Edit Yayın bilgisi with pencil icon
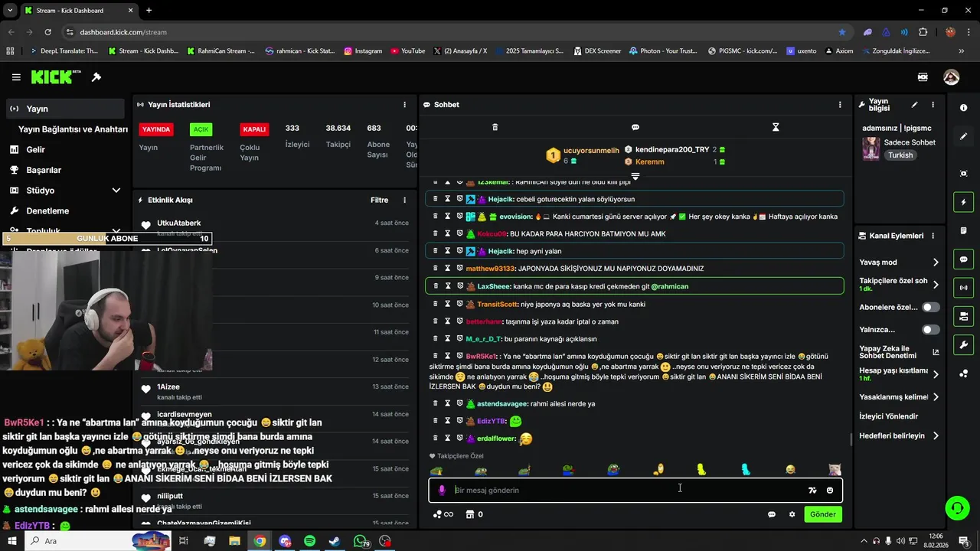 coord(914,105)
